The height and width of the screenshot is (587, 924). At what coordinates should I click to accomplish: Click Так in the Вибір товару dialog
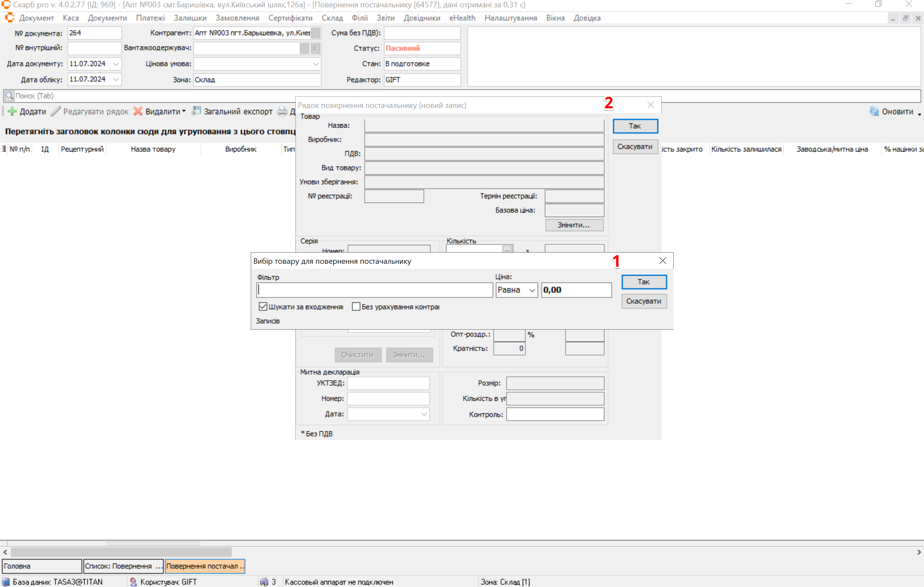click(x=644, y=282)
